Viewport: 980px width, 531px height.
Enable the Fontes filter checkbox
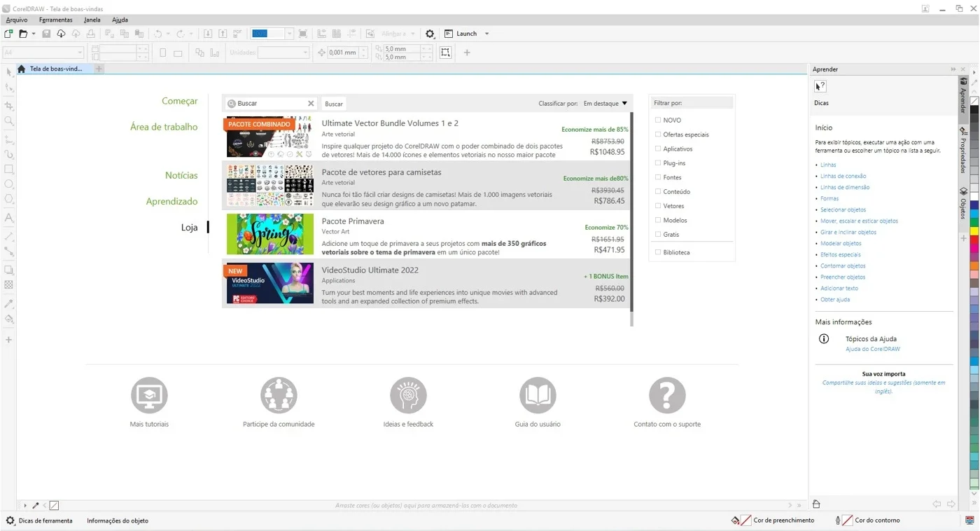(658, 177)
